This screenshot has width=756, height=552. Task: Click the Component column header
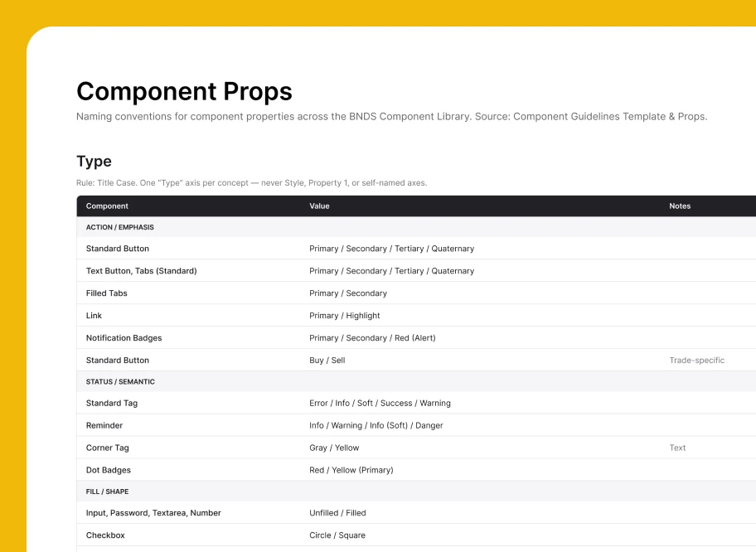coord(107,206)
